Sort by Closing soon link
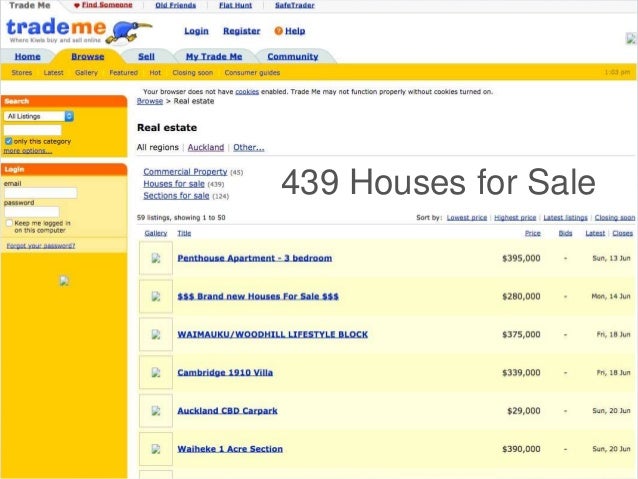The width and height of the screenshot is (638, 479). pos(615,218)
